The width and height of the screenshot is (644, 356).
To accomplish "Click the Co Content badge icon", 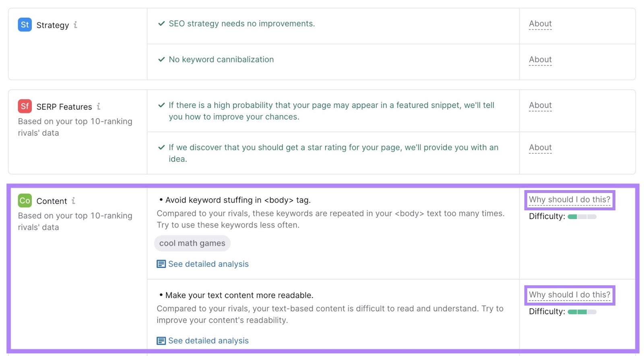I will (x=25, y=201).
